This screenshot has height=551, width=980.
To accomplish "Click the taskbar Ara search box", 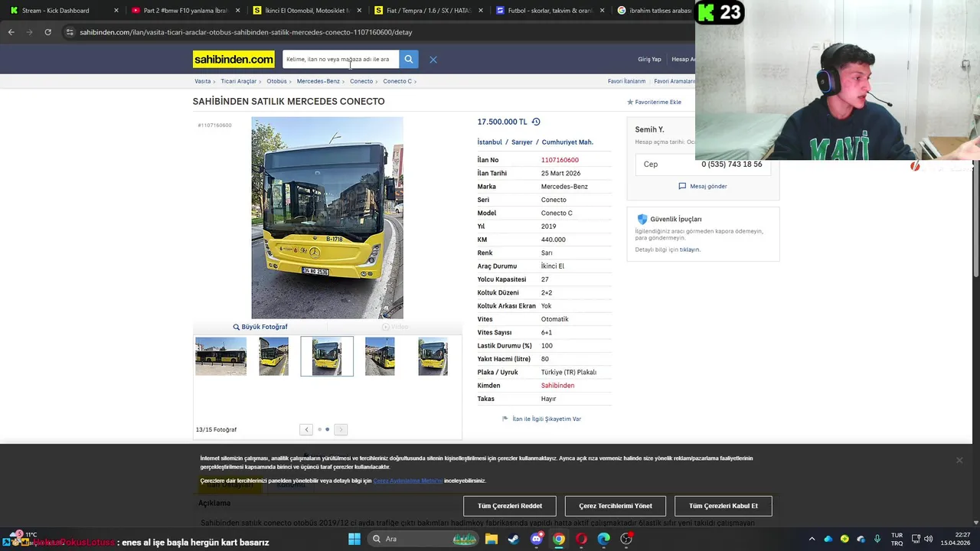I will [x=421, y=539].
